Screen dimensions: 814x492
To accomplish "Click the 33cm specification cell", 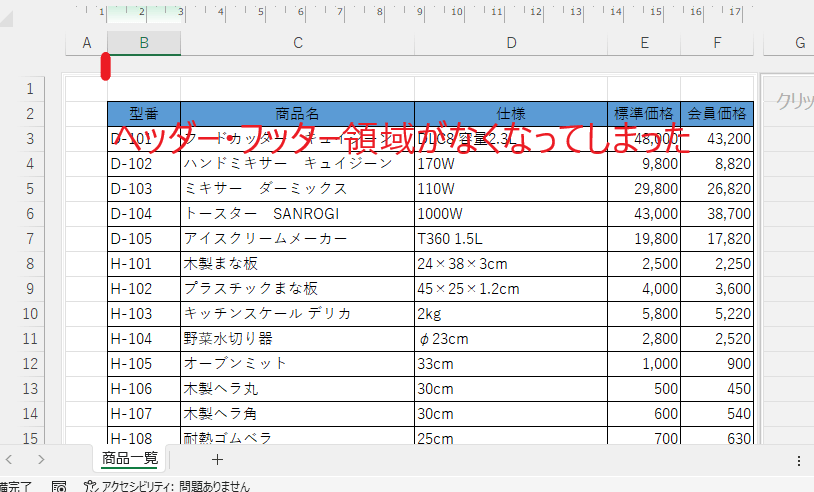I will (511, 363).
